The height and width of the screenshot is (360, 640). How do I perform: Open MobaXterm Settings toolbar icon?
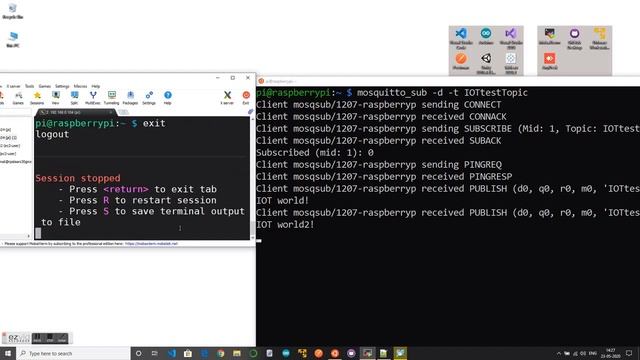point(149,98)
